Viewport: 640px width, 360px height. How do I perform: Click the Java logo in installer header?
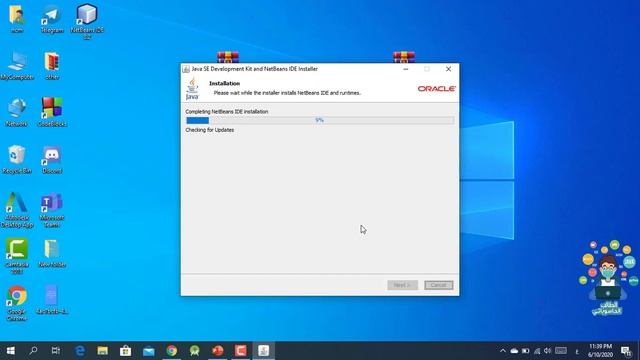coord(192,89)
